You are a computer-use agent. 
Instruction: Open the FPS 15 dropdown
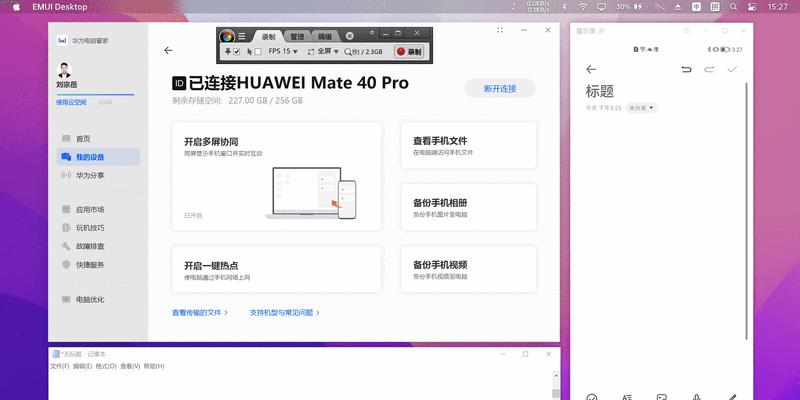pos(283,52)
